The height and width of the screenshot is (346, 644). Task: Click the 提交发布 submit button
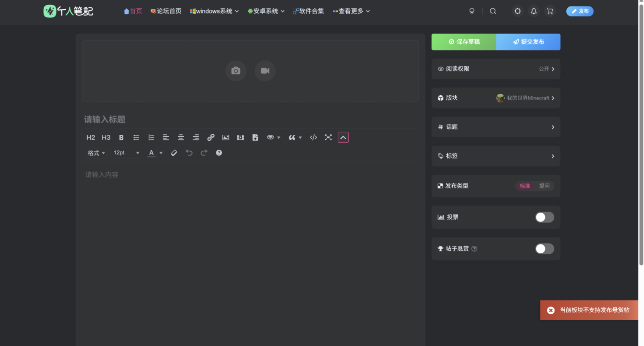pyautogui.click(x=528, y=42)
